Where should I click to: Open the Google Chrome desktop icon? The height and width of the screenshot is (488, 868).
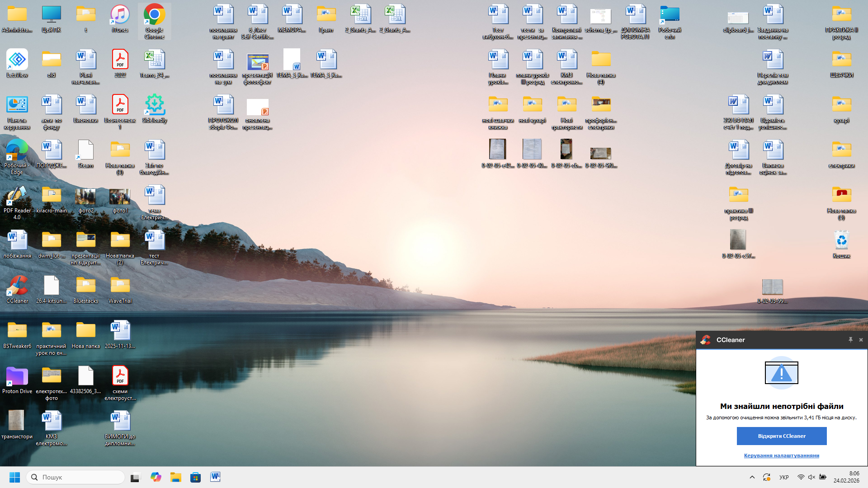point(154,16)
